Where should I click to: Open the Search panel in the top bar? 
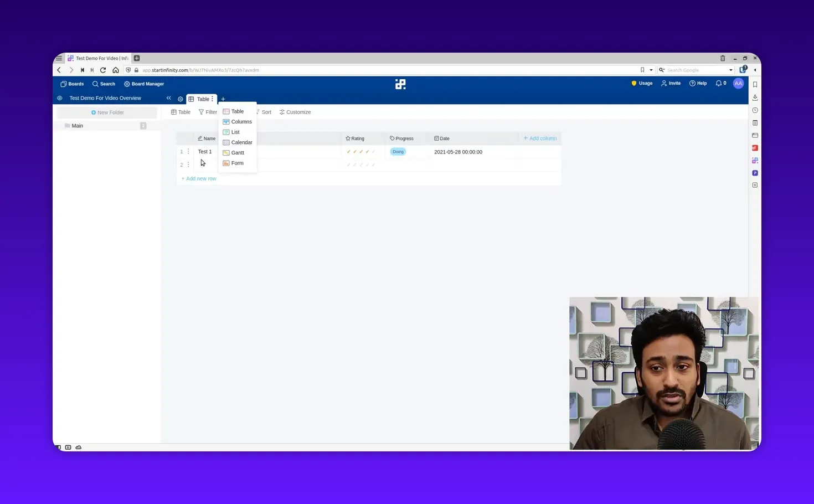pyautogui.click(x=104, y=84)
